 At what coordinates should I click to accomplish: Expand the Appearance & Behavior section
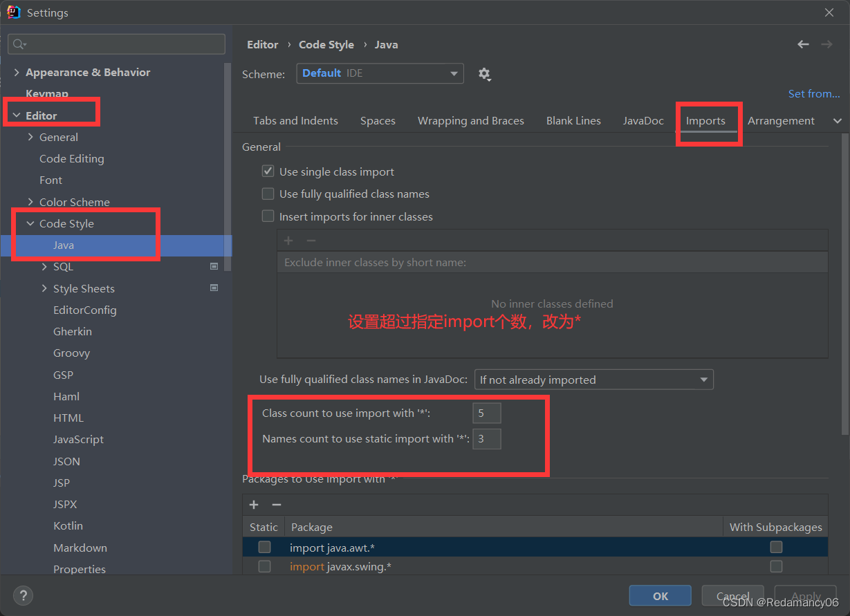(17, 72)
